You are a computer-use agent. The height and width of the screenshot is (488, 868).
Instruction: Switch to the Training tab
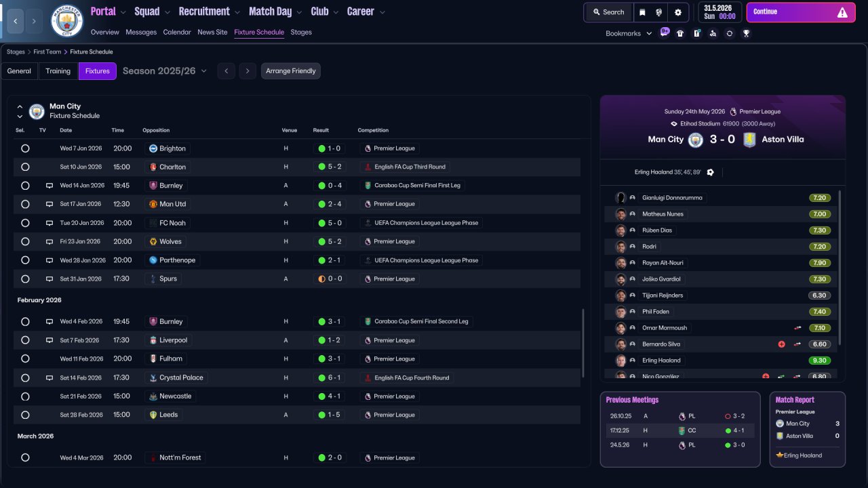(58, 71)
